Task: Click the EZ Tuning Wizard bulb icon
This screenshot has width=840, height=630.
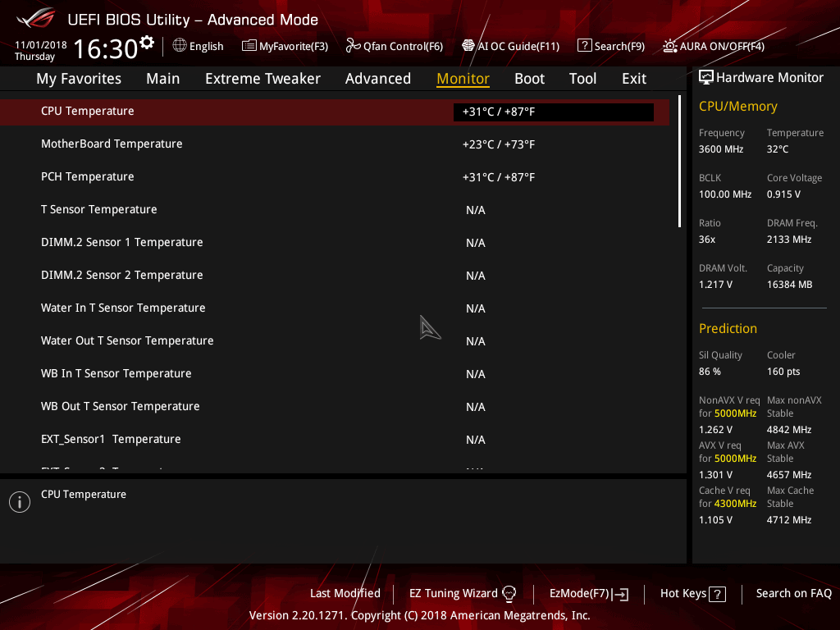Action: (509, 594)
